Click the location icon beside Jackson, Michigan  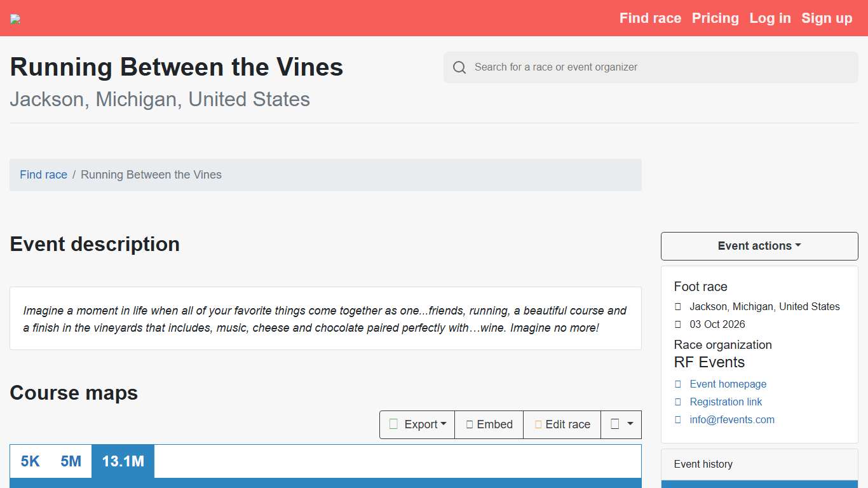pos(678,306)
